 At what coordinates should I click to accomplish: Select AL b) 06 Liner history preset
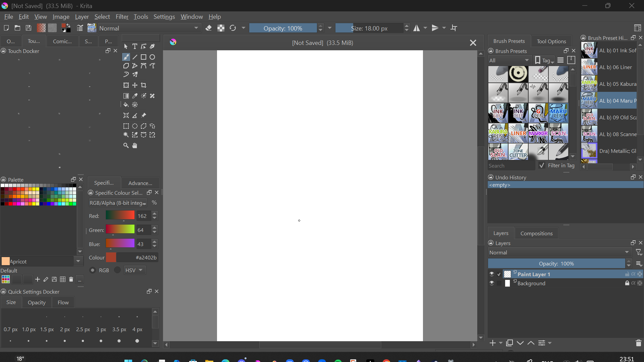609,67
